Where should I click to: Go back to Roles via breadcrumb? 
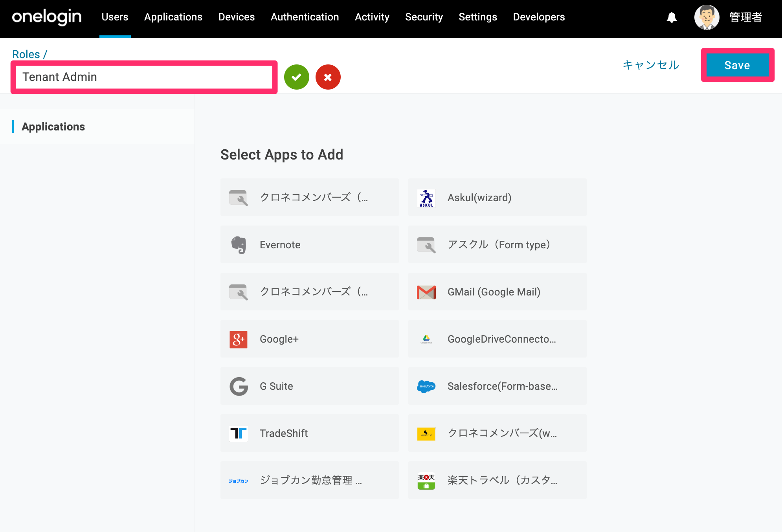click(x=26, y=54)
